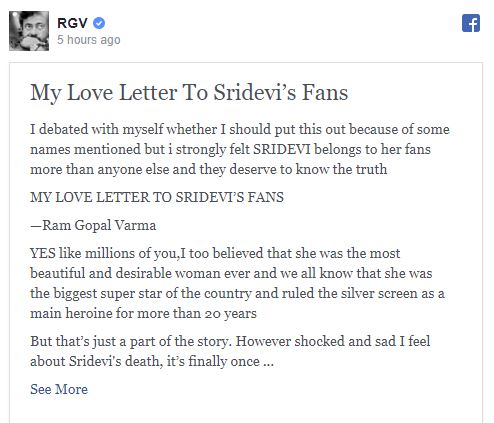Click the Facebook logo icon

click(x=471, y=23)
